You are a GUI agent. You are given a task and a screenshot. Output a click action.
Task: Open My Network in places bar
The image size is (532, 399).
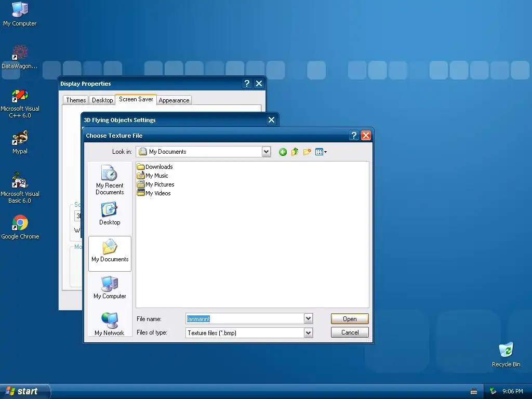tap(110, 324)
